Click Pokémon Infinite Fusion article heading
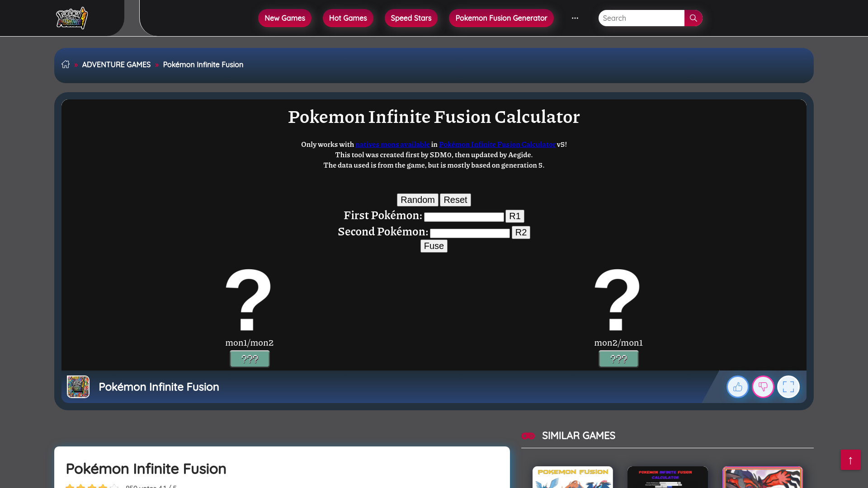This screenshot has width=868, height=488. pyautogui.click(x=146, y=469)
